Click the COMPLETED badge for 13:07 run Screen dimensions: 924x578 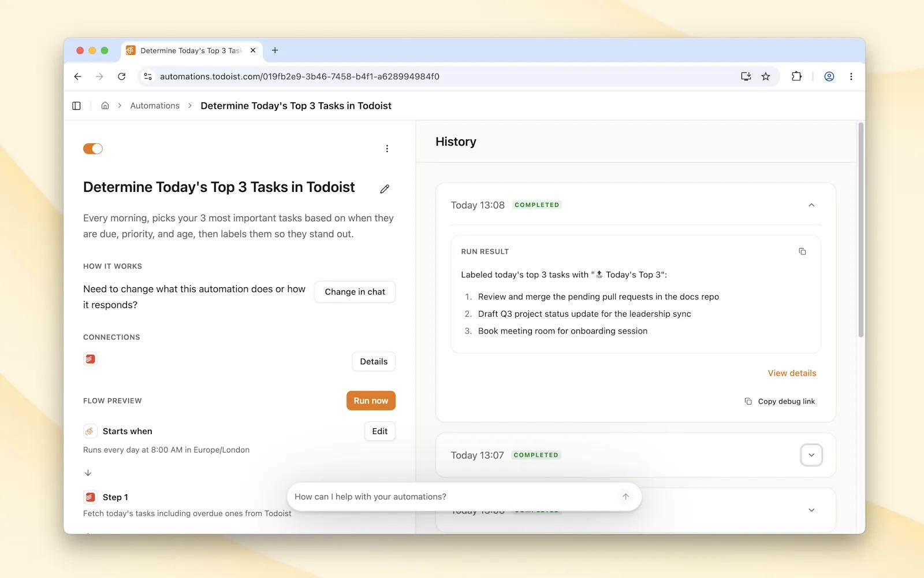(x=536, y=455)
